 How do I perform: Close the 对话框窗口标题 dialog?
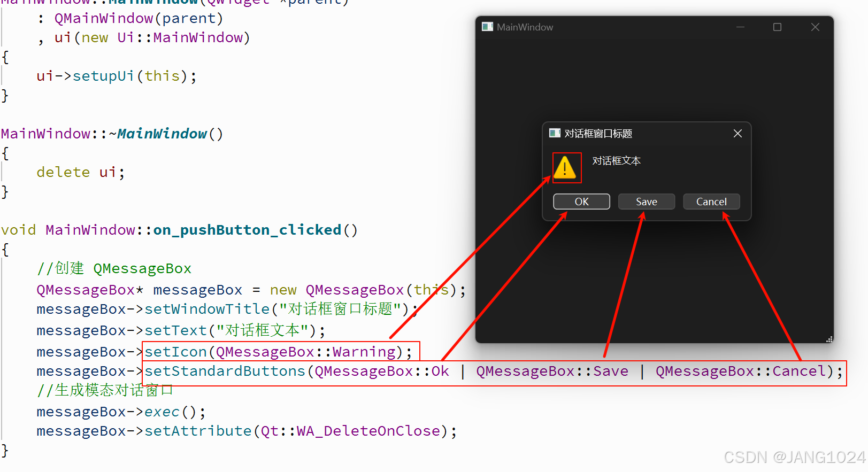click(738, 133)
